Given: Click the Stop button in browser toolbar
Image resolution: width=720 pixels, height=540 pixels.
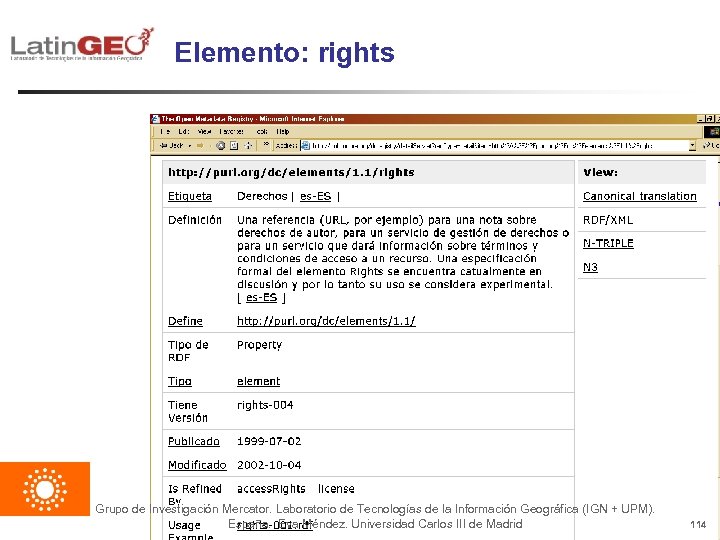Looking at the screenshot, I should (x=221, y=146).
